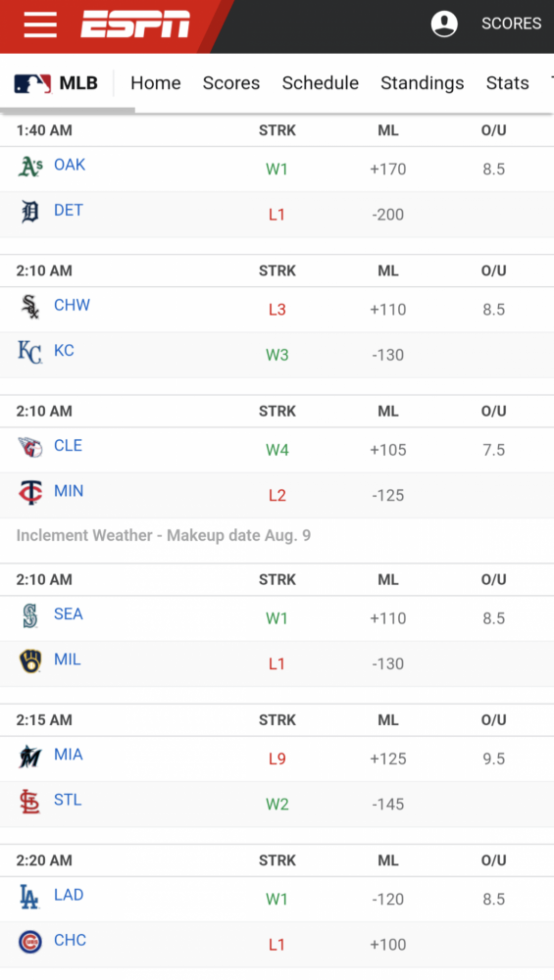Viewport: 554px width, 980px height.
Task: Go to the Schedule tab
Action: [321, 83]
